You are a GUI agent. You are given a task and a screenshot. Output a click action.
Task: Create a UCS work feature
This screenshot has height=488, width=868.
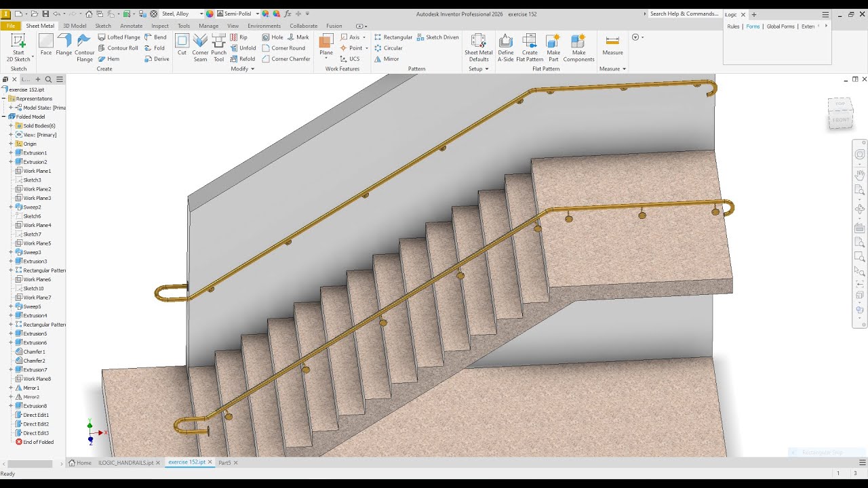350,59
